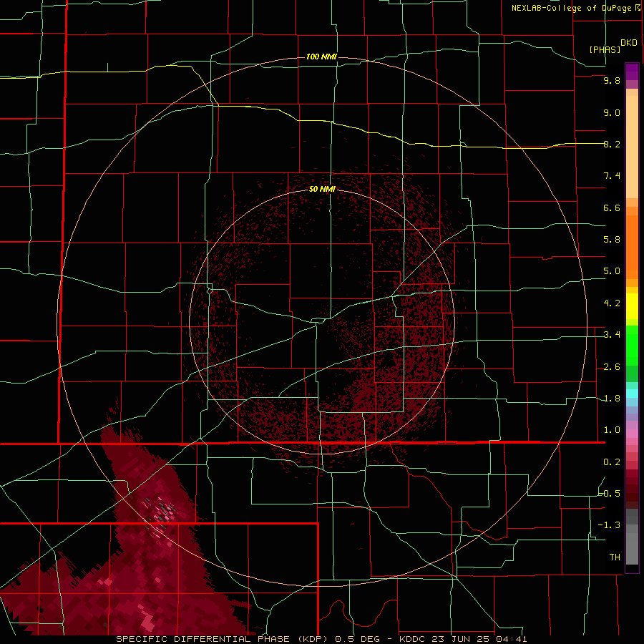
Task: Click the 5.8 scale value
Action: pyautogui.click(x=612, y=240)
